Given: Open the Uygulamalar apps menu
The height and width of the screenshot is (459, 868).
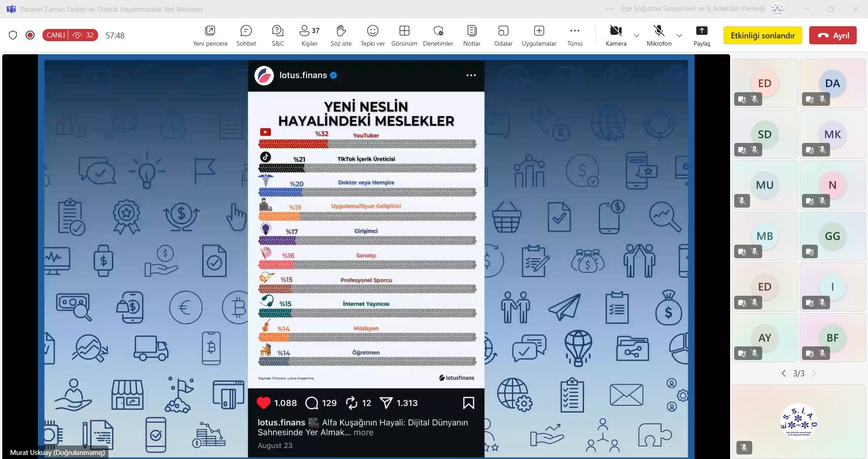Looking at the screenshot, I should coord(539,35).
